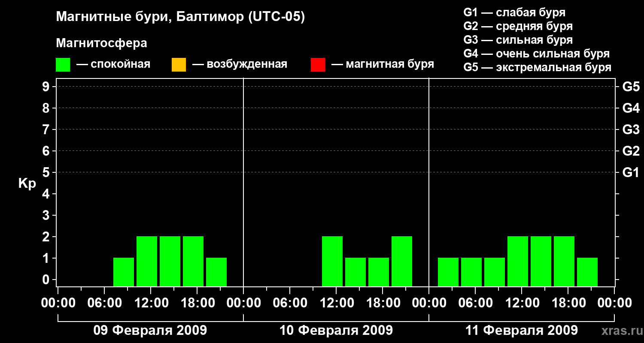The image size is (644, 343).
Task: Click the 06:00 tick label for 11 February
Action: pos(475,303)
